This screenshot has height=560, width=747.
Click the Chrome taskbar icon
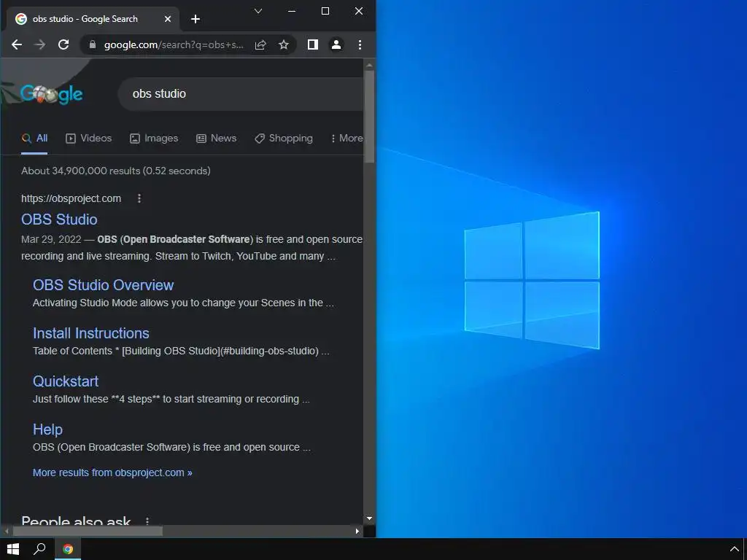(x=68, y=549)
